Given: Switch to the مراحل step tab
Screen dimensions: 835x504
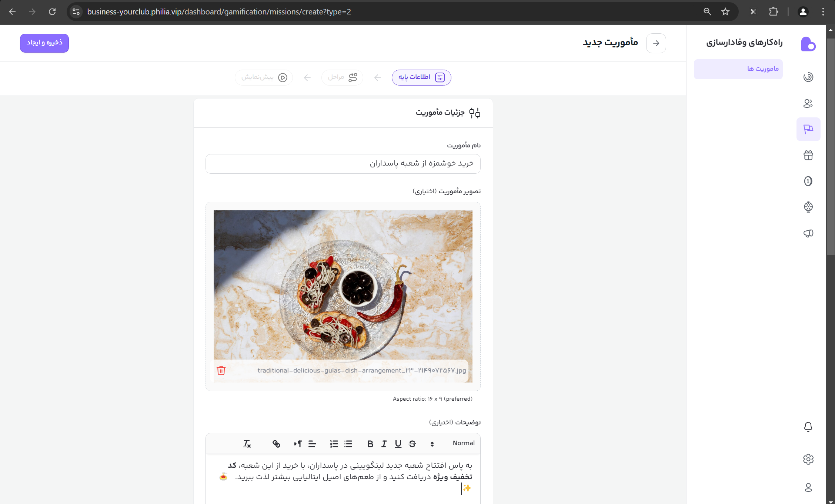Looking at the screenshot, I should [x=342, y=77].
